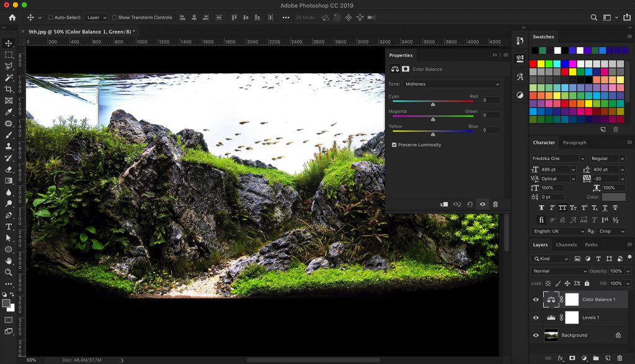Reset Color Balance to defaults
Viewport: 635px width, 364px height.
pyautogui.click(x=470, y=204)
